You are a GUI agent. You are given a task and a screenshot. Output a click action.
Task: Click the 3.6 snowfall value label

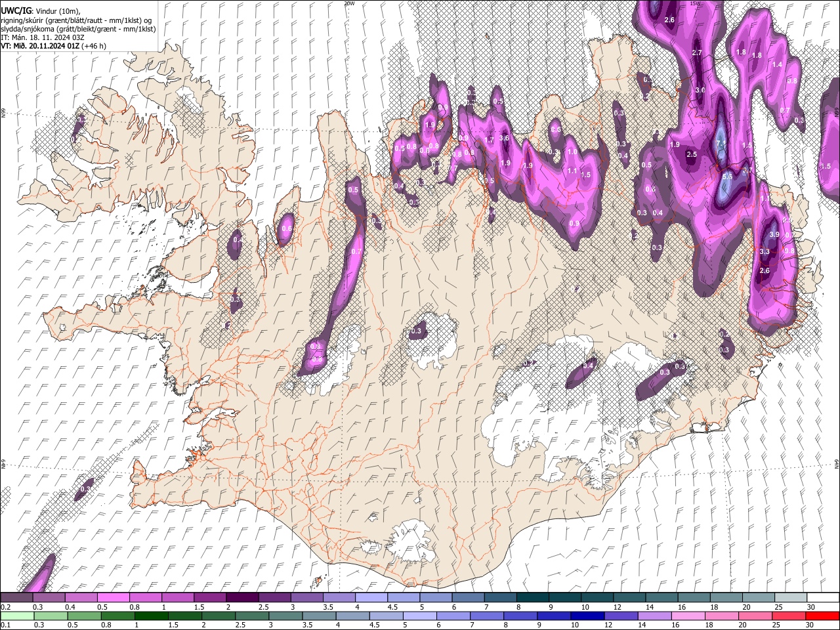tap(504, 138)
